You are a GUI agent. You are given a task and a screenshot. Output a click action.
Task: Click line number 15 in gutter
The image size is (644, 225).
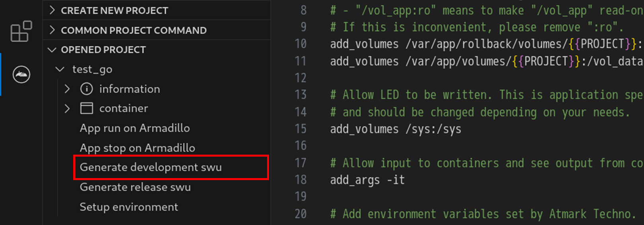tap(301, 129)
